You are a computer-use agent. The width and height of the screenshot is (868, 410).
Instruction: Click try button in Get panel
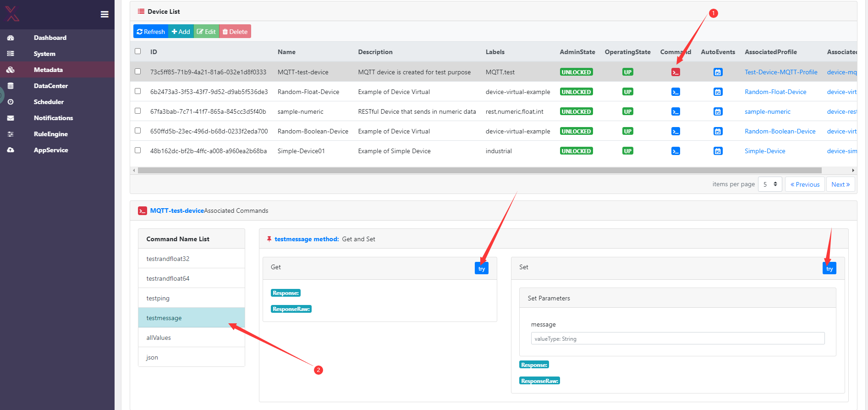click(x=482, y=268)
